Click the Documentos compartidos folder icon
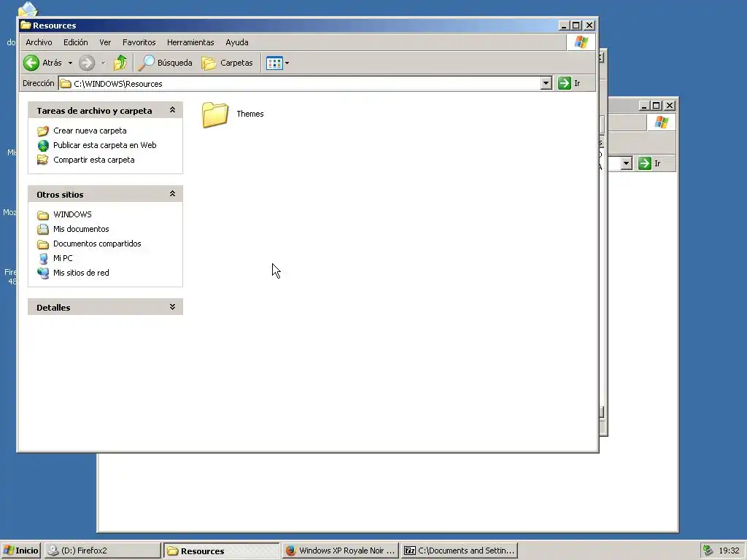The height and width of the screenshot is (560, 747). (43, 244)
